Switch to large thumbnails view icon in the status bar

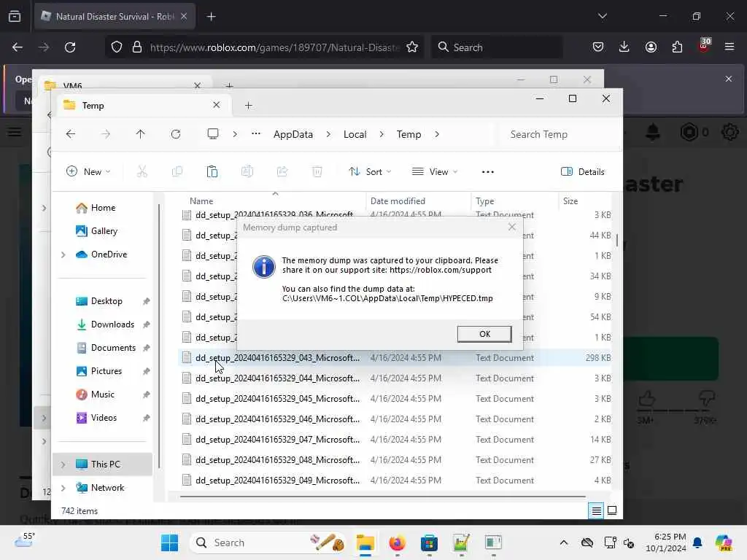[612, 510]
